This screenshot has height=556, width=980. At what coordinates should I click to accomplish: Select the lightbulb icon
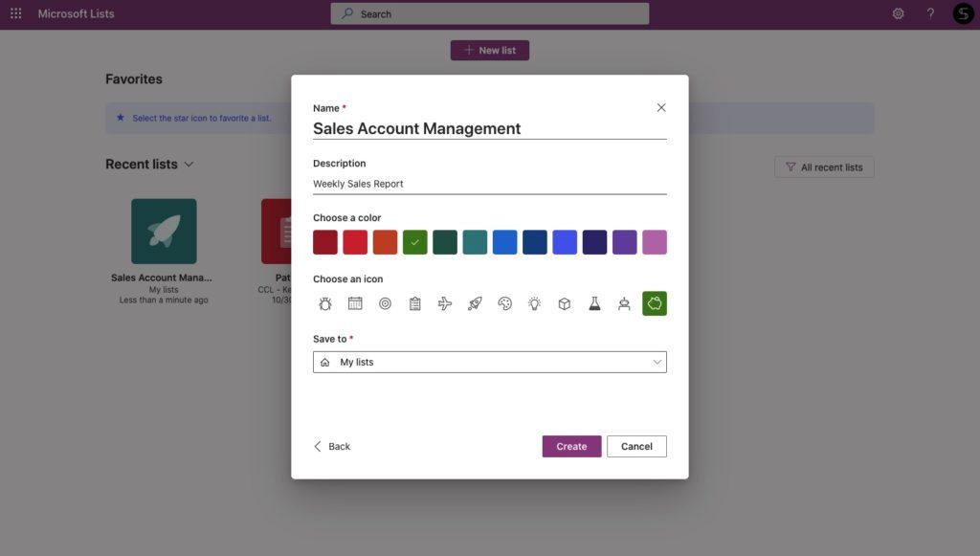coord(534,303)
